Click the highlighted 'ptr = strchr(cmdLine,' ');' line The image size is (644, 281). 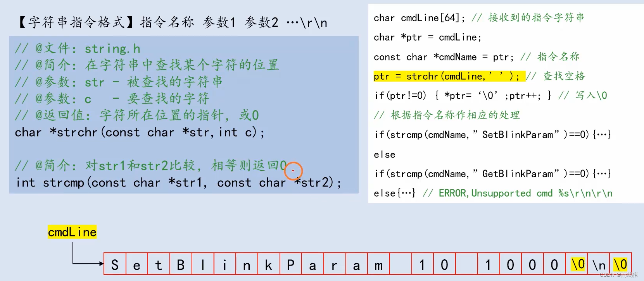click(x=449, y=76)
